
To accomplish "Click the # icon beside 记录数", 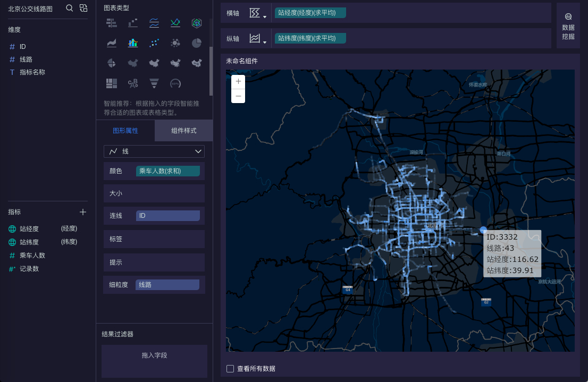I will pos(12,269).
